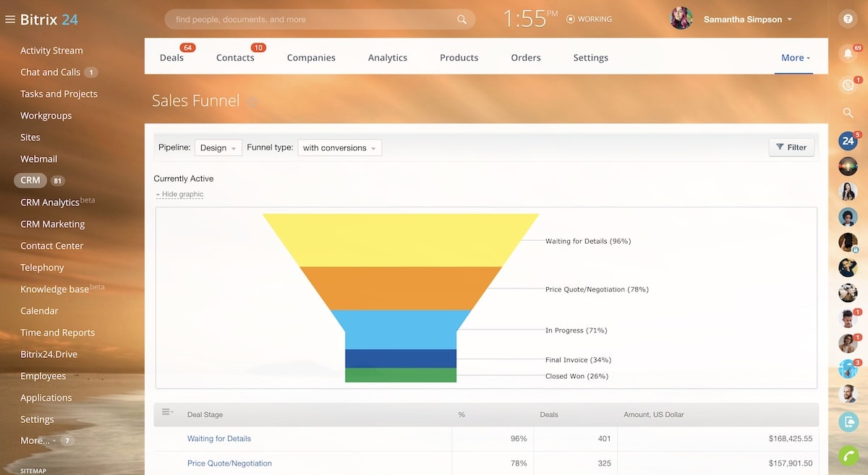Open the table settings icon beside Deal Stage
The height and width of the screenshot is (475, 868).
pos(167,411)
